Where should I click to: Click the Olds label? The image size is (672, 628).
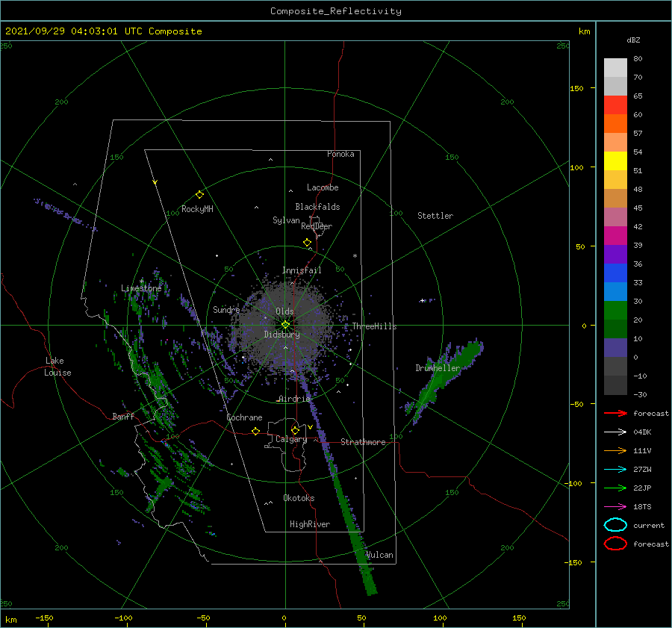284,311
